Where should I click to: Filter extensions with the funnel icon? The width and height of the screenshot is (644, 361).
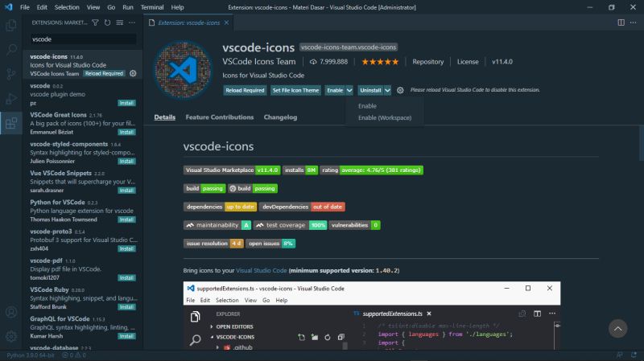pyautogui.click(x=95, y=23)
